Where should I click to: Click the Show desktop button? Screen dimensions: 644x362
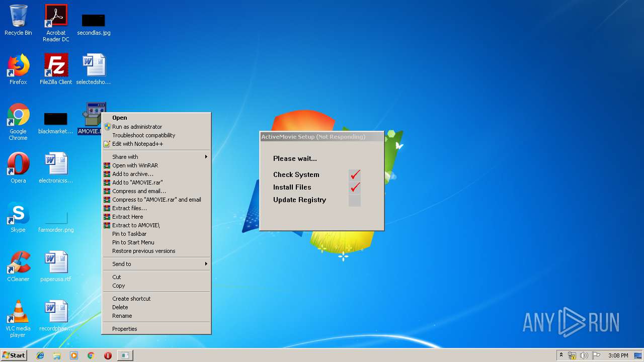[x=639, y=355]
